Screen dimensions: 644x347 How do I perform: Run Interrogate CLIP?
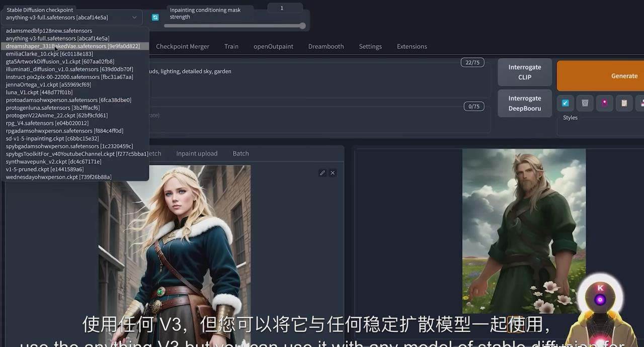[x=524, y=72]
